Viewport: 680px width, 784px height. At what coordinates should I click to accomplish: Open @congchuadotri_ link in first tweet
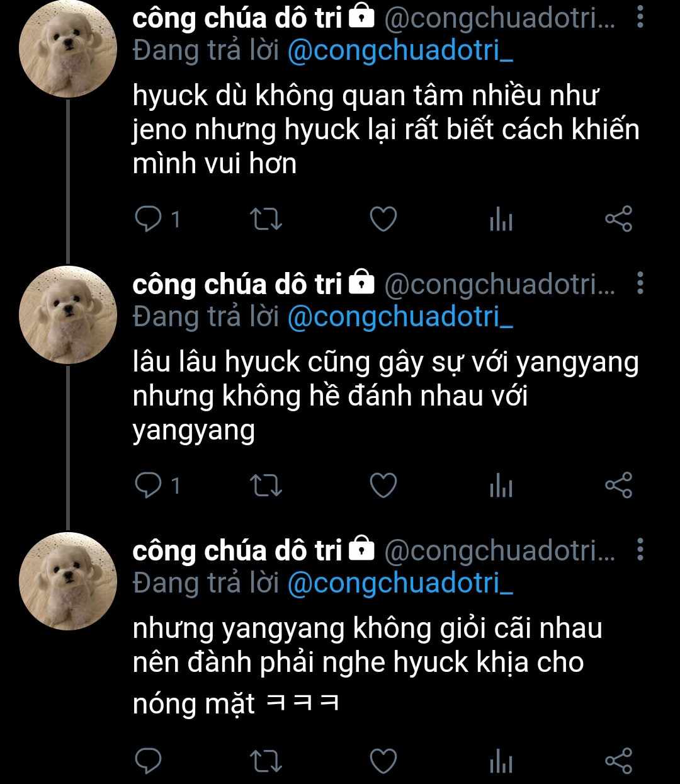tap(400, 52)
